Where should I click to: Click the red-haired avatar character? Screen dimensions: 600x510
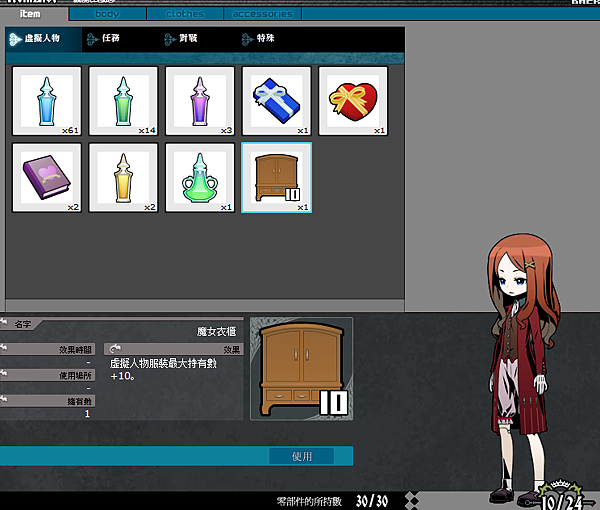[523, 367]
